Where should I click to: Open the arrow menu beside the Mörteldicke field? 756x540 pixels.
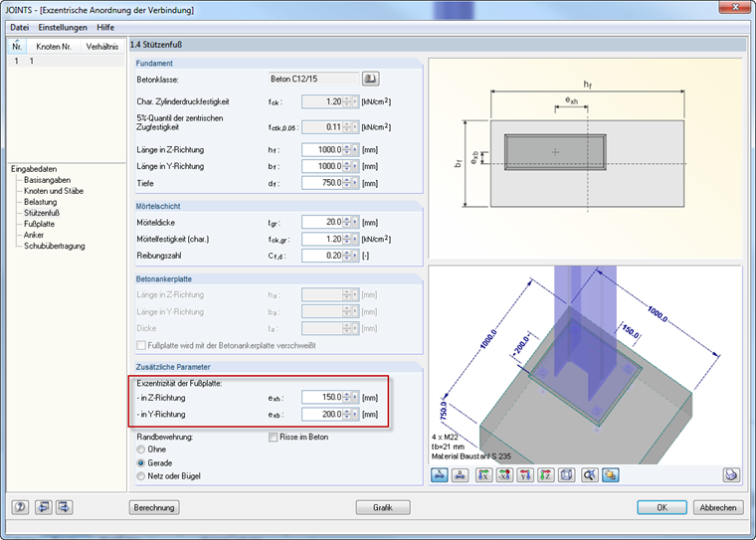(x=355, y=223)
